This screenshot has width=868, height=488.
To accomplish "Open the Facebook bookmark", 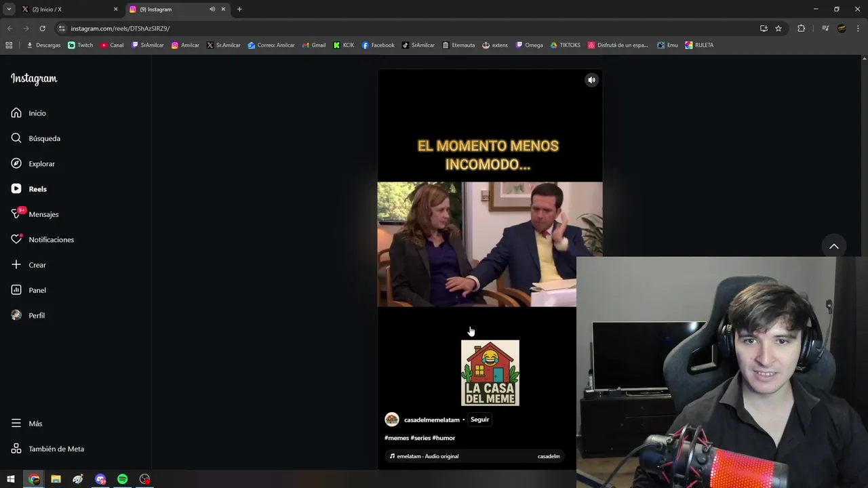I will point(378,45).
